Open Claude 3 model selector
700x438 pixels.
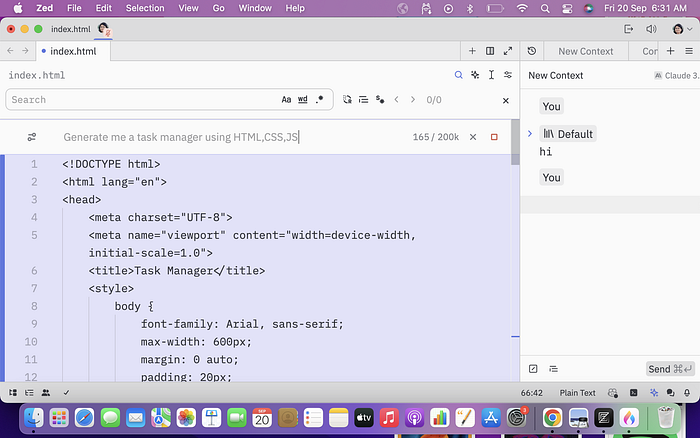pos(676,75)
